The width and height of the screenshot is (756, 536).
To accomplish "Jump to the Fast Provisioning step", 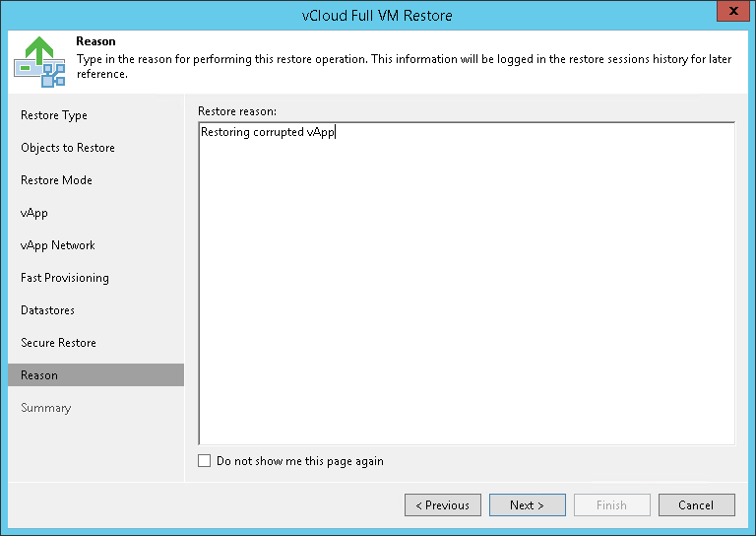I will click(x=65, y=278).
